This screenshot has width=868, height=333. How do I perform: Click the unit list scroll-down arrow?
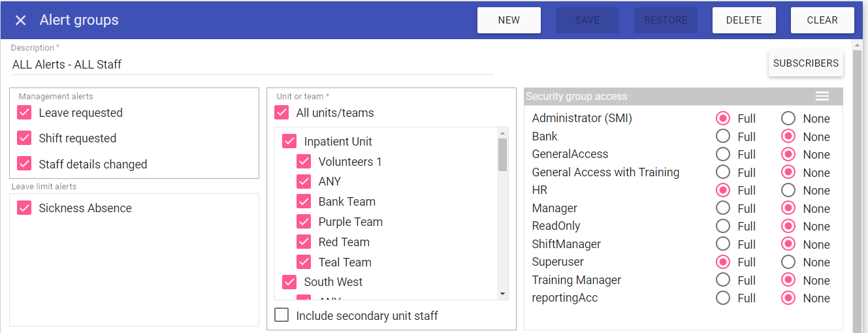pyautogui.click(x=502, y=294)
